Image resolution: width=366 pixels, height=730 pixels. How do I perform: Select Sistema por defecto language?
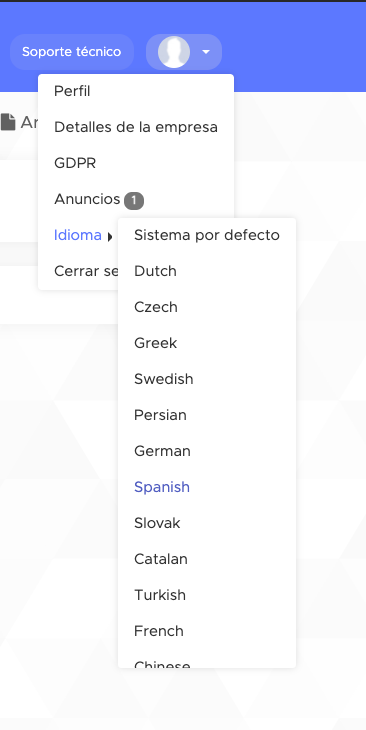click(x=207, y=235)
